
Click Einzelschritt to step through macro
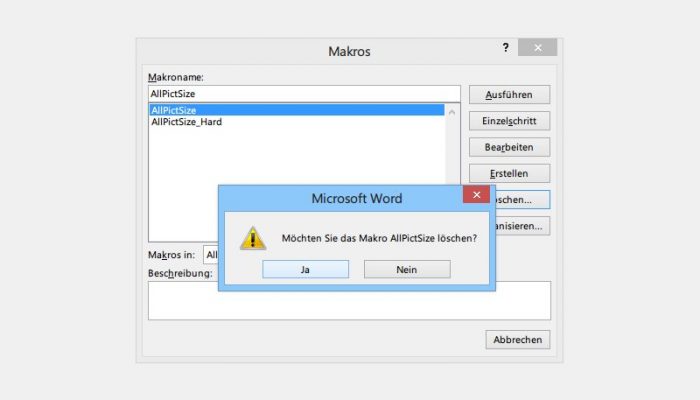pyautogui.click(x=509, y=121)
